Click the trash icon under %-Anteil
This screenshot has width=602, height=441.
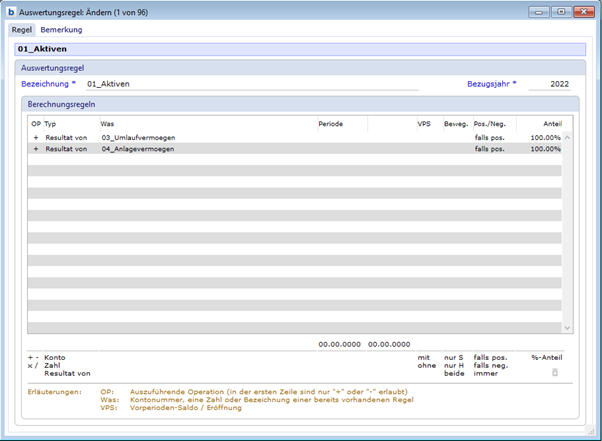[555, 372]
